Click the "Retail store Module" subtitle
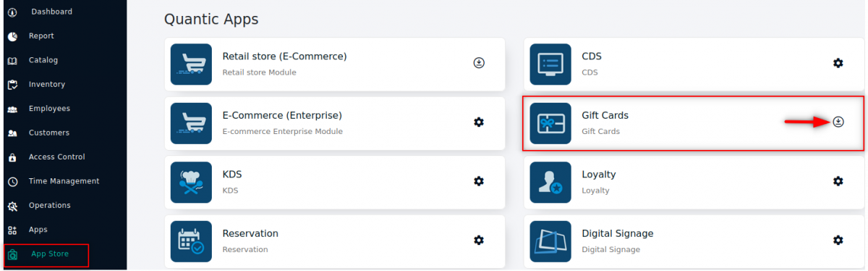868x271 pixels. click(x=259, y=72)
